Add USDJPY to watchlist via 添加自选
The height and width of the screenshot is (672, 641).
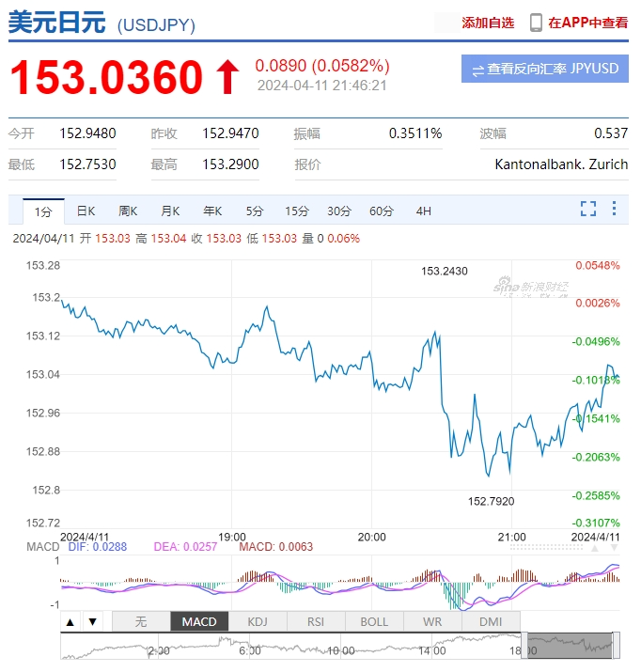click(488, 23)
